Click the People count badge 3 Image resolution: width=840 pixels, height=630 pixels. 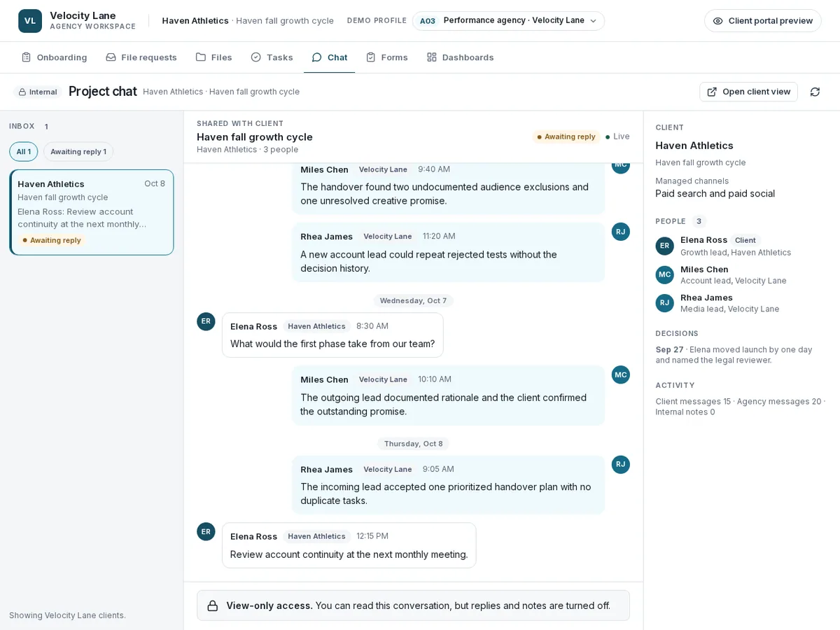point(699,221)
